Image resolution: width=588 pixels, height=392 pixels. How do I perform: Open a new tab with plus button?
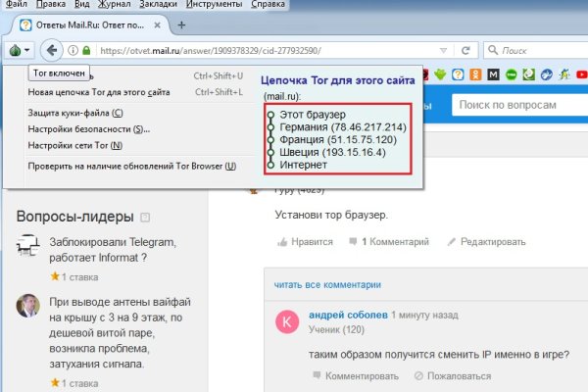click(x=181, y=24)
